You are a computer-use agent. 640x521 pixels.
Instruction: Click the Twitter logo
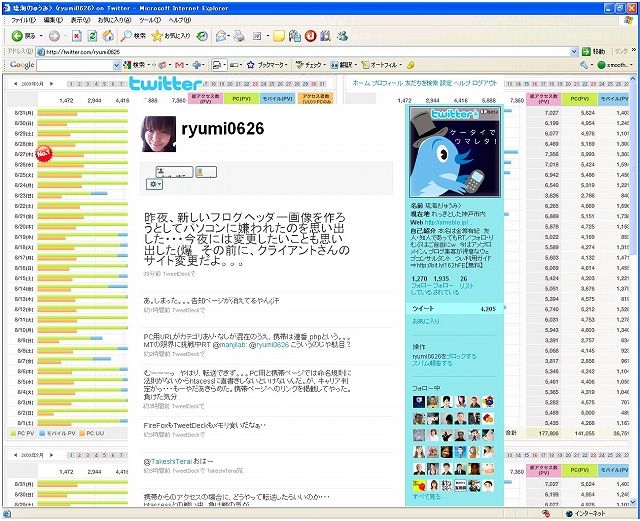(166, 83)
